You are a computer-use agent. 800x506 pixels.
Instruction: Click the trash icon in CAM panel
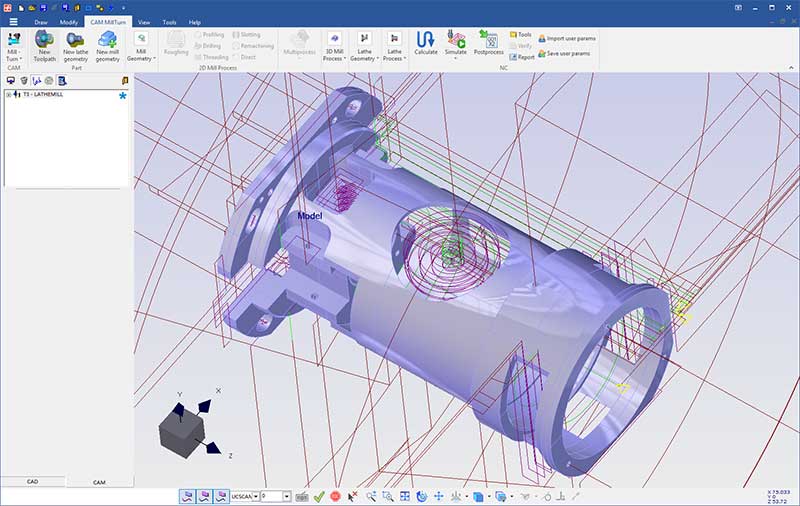coord(23,80)
